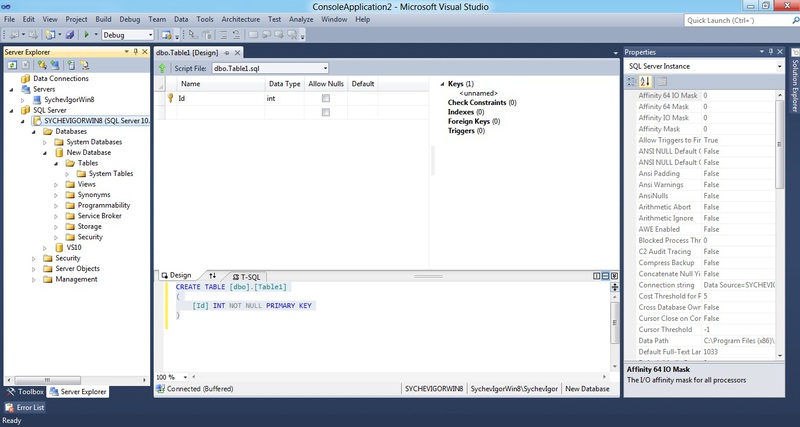This screenshot has height=427, width=800.
Task: Open the Debug configuration dropdown
Action: point(150,35)
